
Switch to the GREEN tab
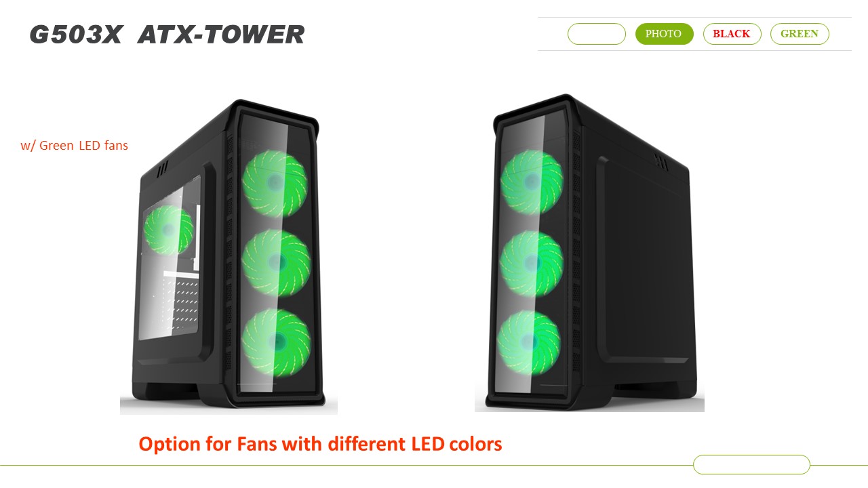[800, 34]
